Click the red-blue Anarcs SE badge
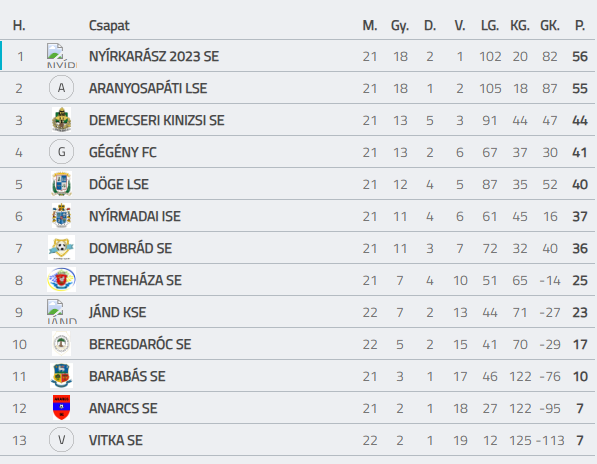The width and height of the screenshot is (597, 464). [x=61, y=408]
